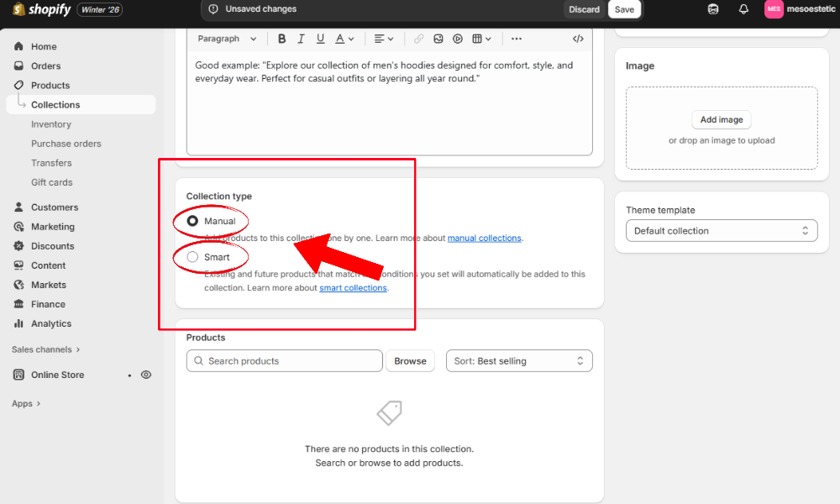The width and height of the screenshot is (840, 504).
Task: Open more formatting options (three dots)
Action: pyautogui.click(x=517, y=39)
